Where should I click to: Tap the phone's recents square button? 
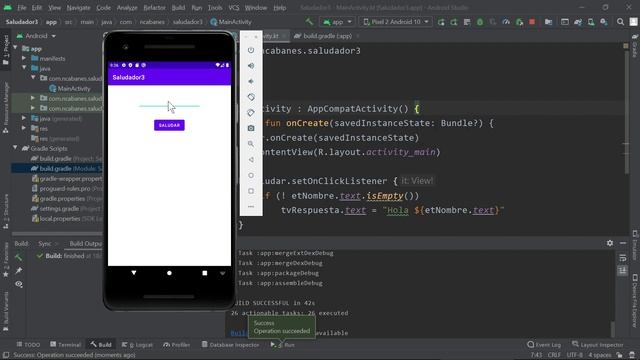[x=204, y=273]
